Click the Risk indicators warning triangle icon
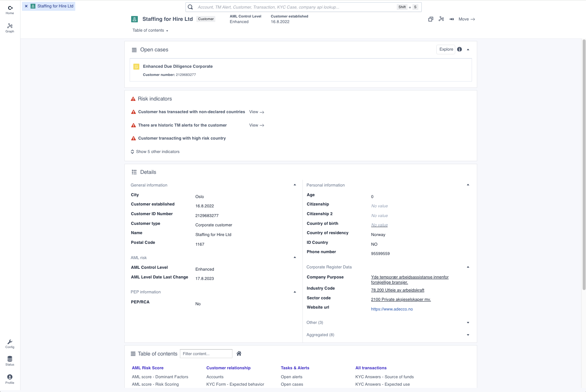 (x=133, y=99)
